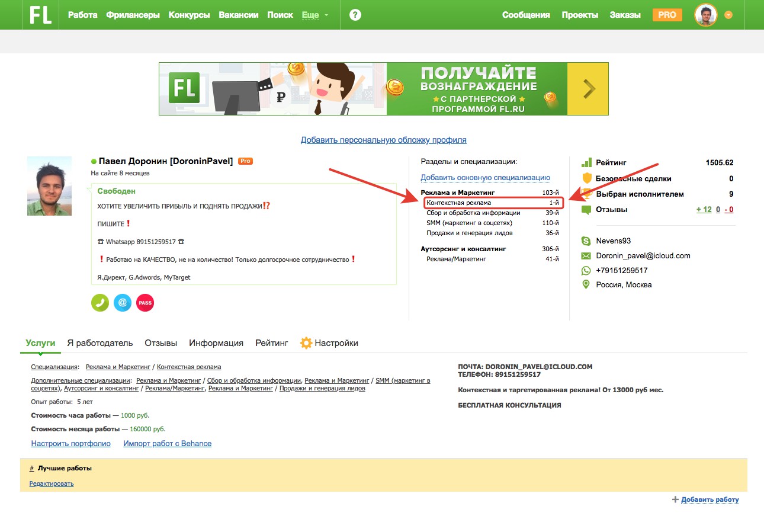The width and height of the screenshot is (764, 532).
Task: Click the Безопасные сделки shield icon
Action: 587,178
